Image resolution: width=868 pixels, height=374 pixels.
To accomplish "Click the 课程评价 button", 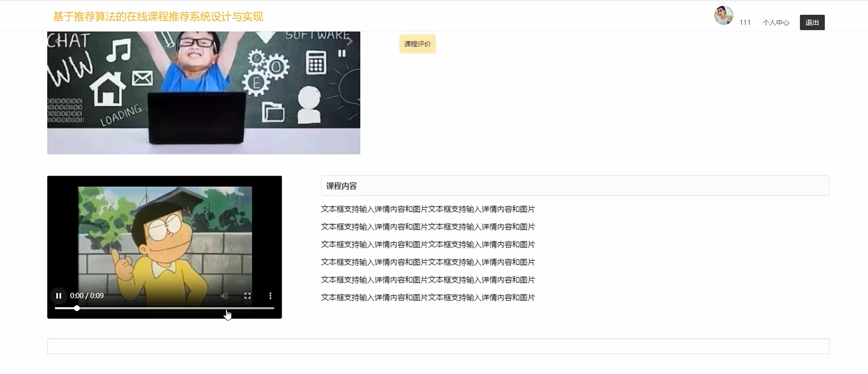I will [418, 44].
